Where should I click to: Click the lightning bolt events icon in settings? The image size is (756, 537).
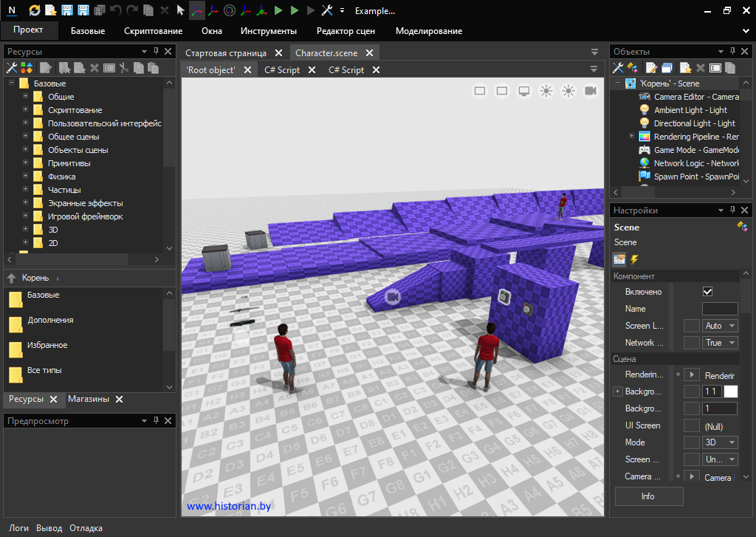pos(634,259)
